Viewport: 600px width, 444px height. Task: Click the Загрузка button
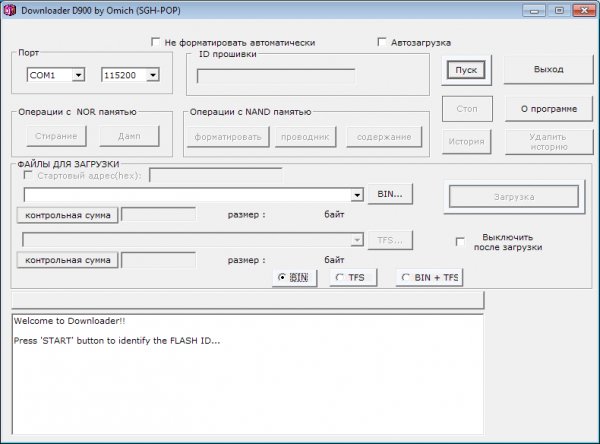[x=514, y=197]
